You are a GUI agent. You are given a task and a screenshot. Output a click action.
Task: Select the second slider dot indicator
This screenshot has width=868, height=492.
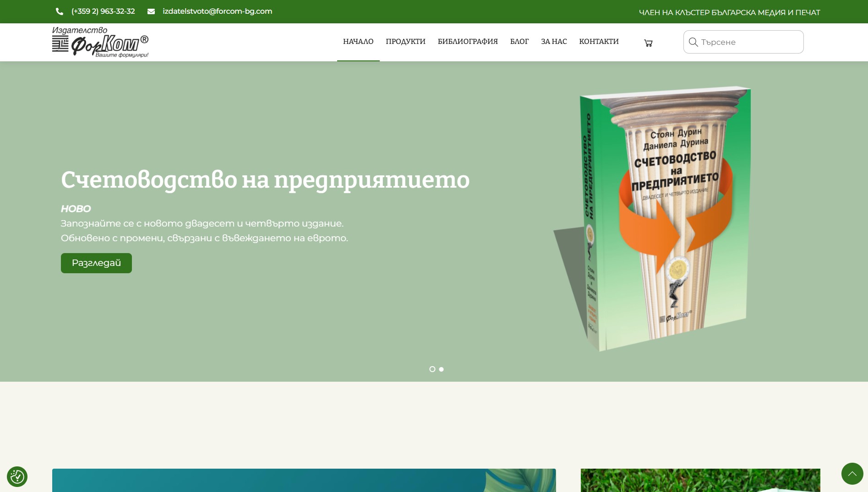pyautogui.click(x=441, y=369)
